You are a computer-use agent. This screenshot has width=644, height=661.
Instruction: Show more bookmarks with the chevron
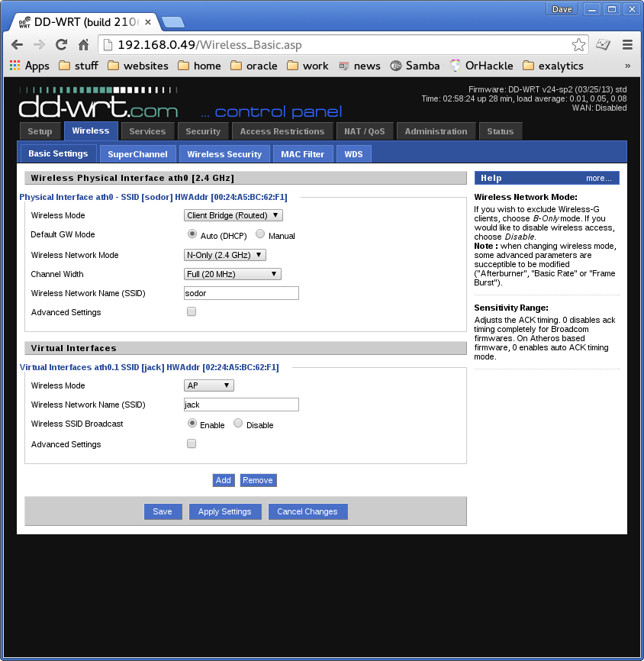pyautogui.click(x=627, y=66)
